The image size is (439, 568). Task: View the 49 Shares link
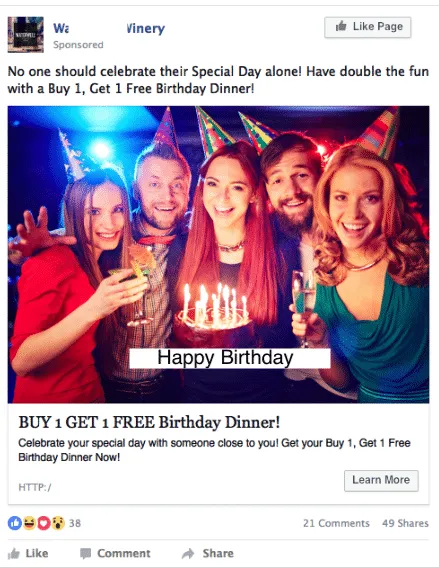tap(405, 523)
